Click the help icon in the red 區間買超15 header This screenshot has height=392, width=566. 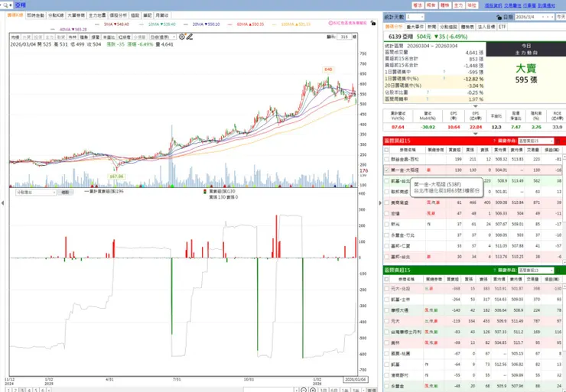pyautogui.click(x=495, y=141)
